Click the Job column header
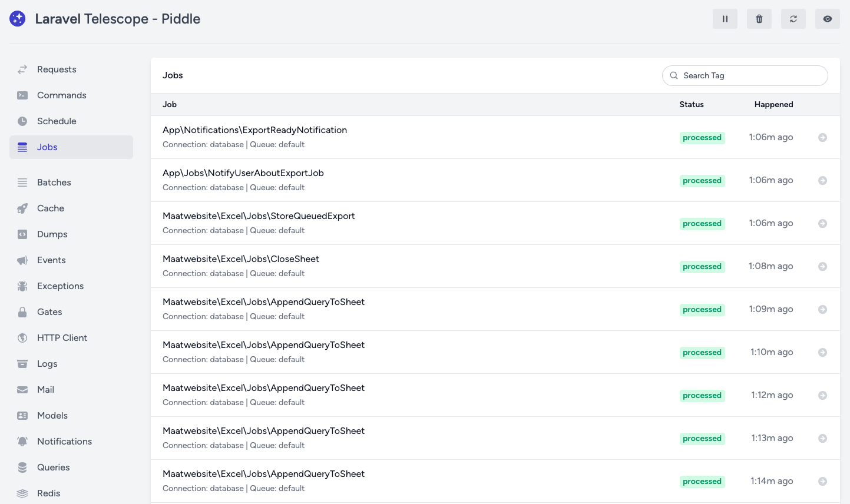Screen dimensions: 850x504 (x=170, y=104)
